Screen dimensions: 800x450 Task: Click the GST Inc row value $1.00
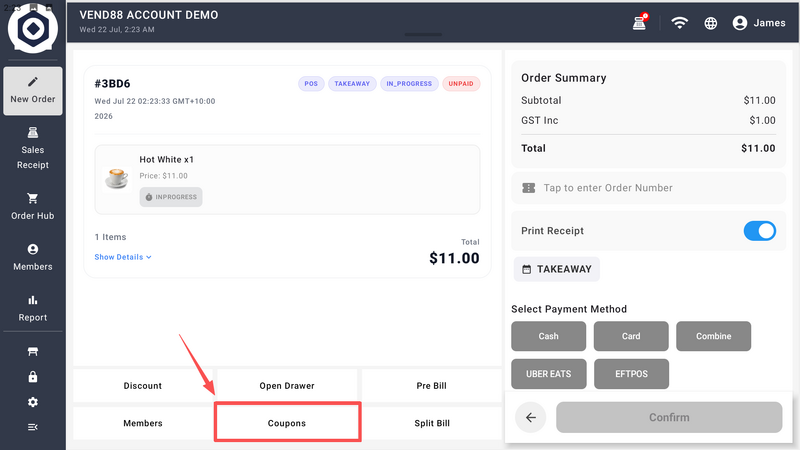pyautogui.click(x=762, y=120)
